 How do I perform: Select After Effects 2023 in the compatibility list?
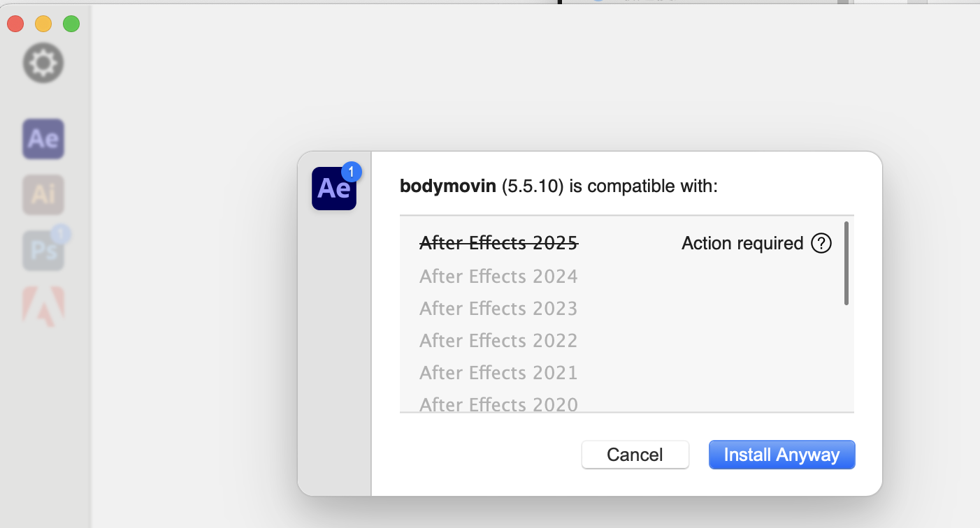click(x=498, y=308)
